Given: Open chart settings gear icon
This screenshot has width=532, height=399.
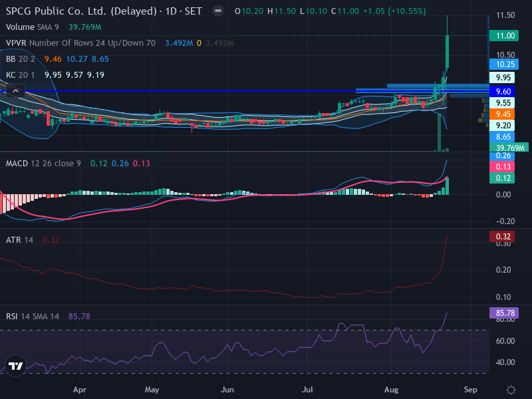Looking at the screenshot, I should [x=511, y=390].
